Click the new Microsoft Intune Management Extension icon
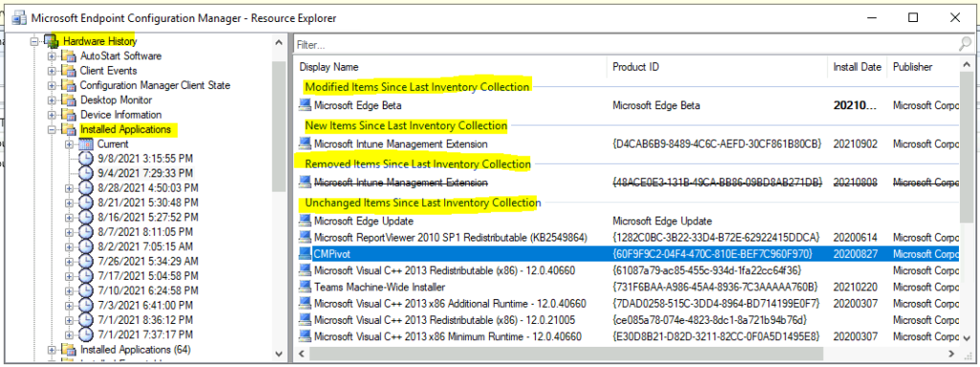The width and height of the screenshot is (980, 367). click(305, 144)
